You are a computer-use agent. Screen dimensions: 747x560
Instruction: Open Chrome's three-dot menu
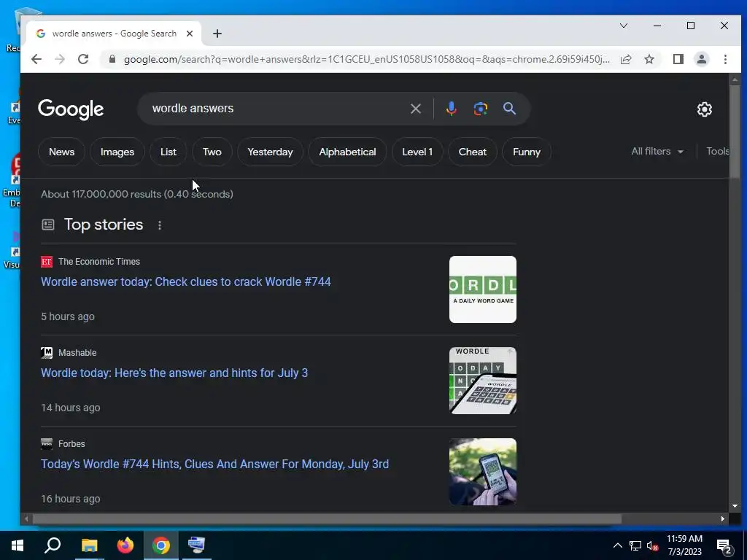(x=725, y=59)
